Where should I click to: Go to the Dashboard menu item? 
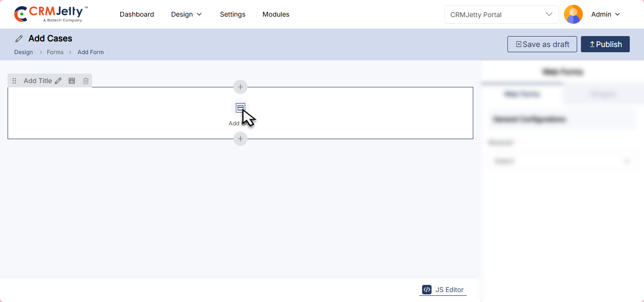pyautogui.click(x=137, y=14)
